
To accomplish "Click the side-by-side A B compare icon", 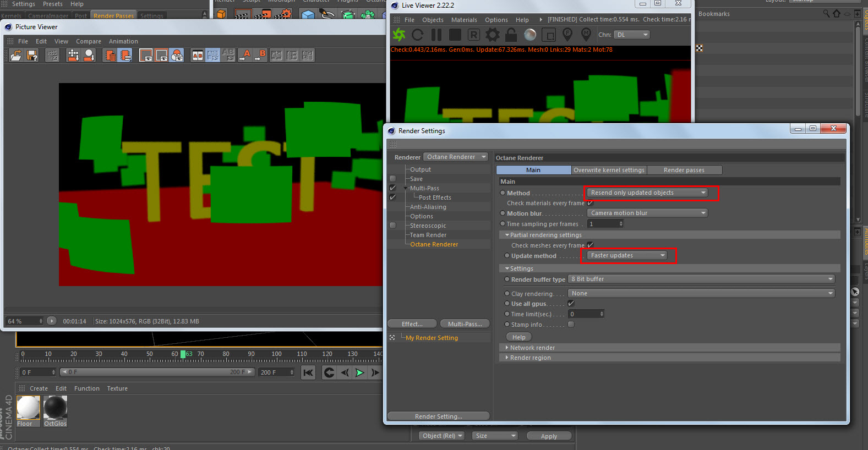I will 197,55.
